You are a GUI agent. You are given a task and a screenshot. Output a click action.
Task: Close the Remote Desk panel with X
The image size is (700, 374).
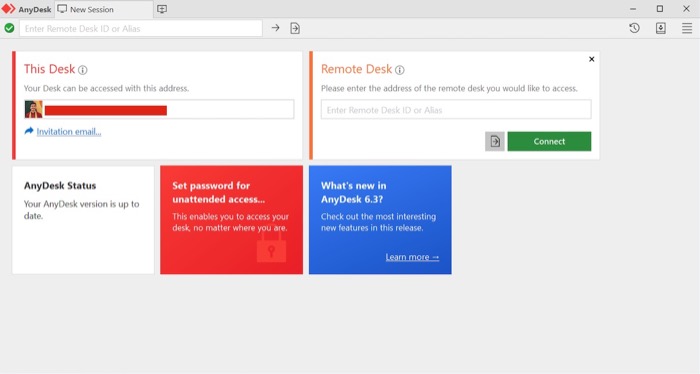[x=592, y=59]
